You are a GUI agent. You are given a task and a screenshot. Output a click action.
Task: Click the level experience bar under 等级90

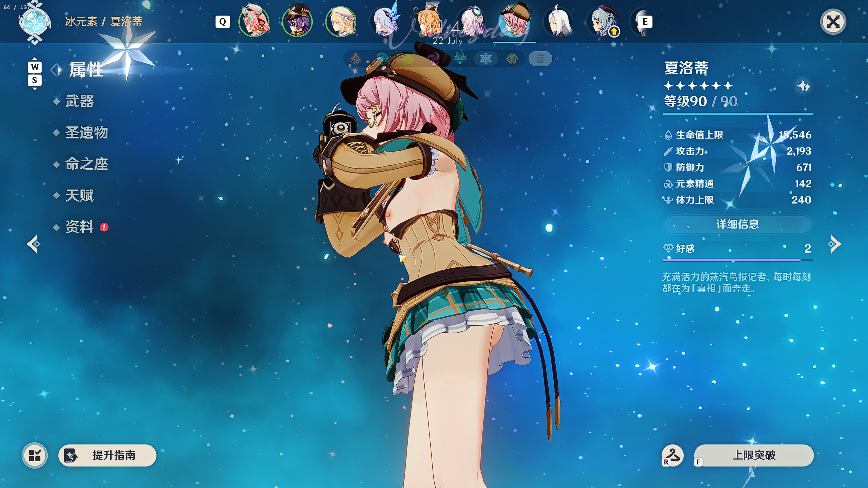click(x=737, y=114)
